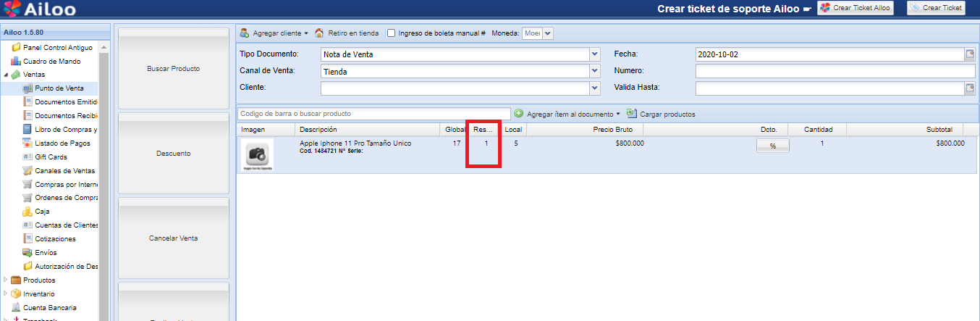The image size is (980, 321).
Task: Click the Libro de Compras book icon
Action: (28, 129)
